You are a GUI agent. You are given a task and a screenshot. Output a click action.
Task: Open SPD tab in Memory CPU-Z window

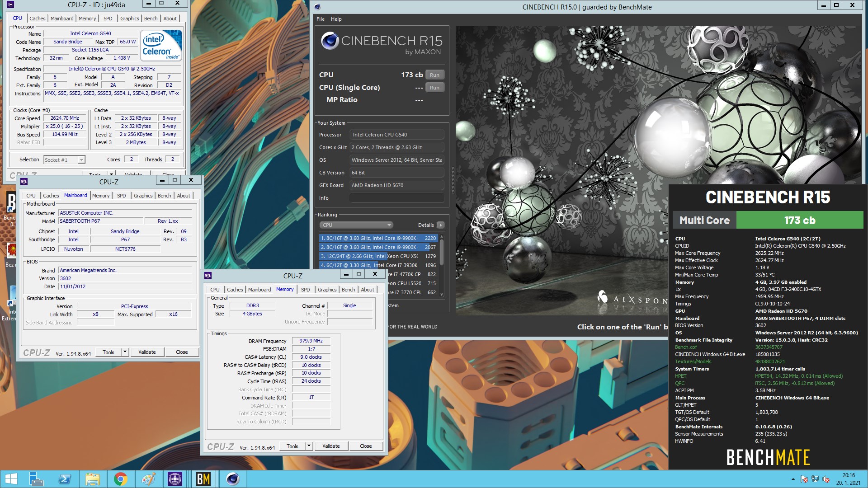[x=306, y=290]
